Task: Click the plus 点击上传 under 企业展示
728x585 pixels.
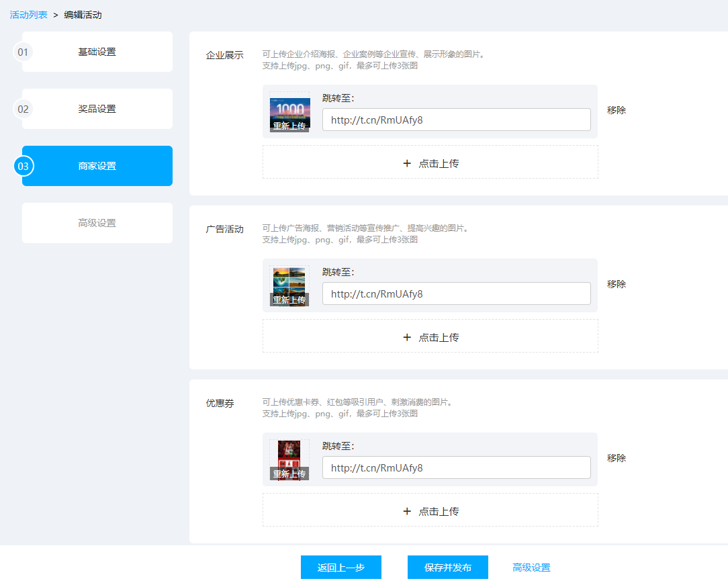Action: pyautogui.click(x=430, y=163)
